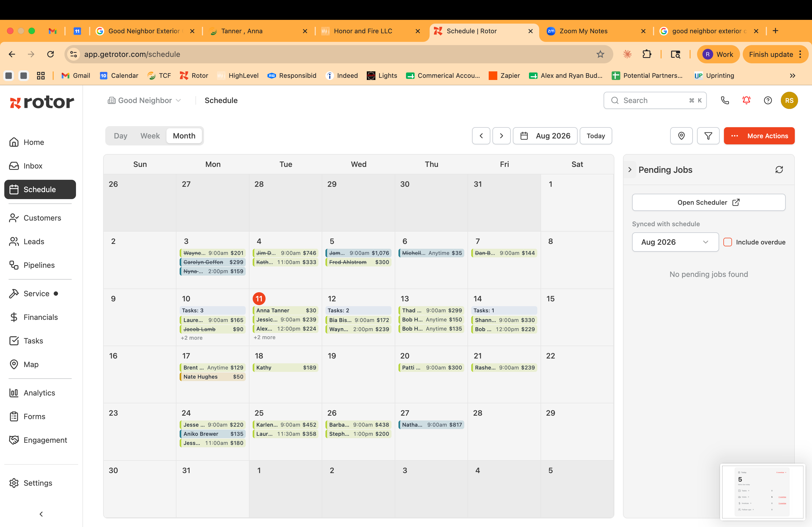Open the Calendar pinned tab
This screenshot has height=527, width=812.
coord(77,31)
